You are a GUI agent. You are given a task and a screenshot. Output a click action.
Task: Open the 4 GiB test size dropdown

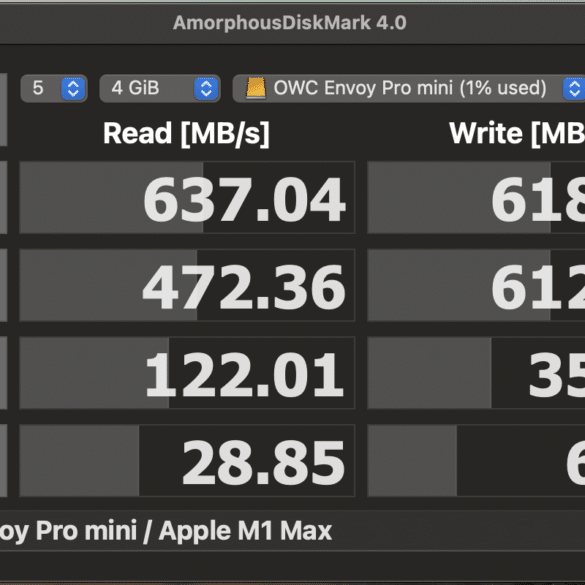point(160,88)
